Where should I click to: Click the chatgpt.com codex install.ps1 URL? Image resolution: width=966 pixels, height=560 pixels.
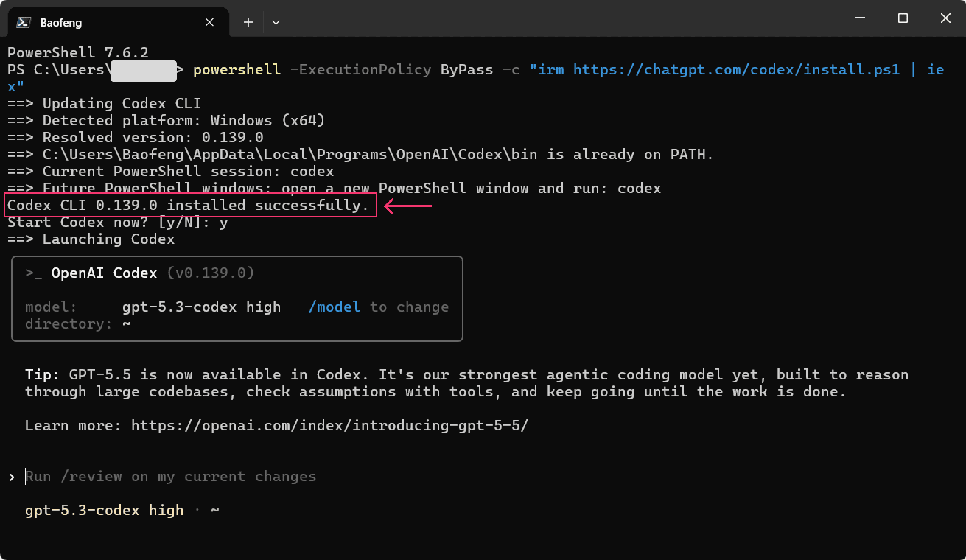point(736,69)
